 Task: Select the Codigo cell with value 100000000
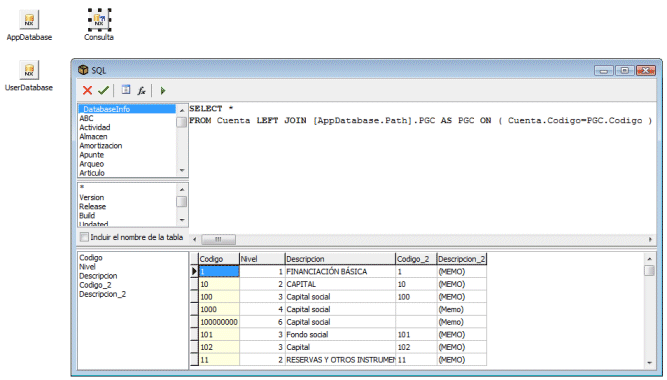pos(219,322)
